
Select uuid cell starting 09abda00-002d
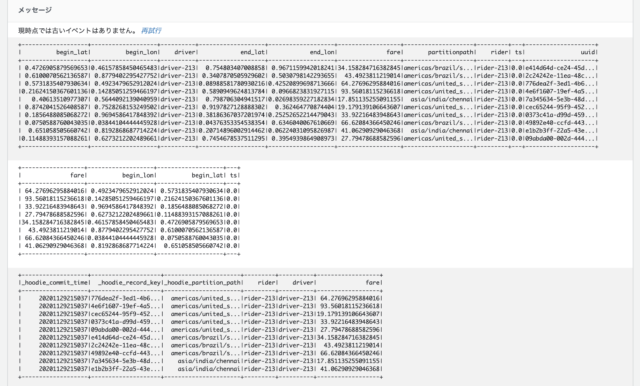pyautogui.click(x=560, y=139)
